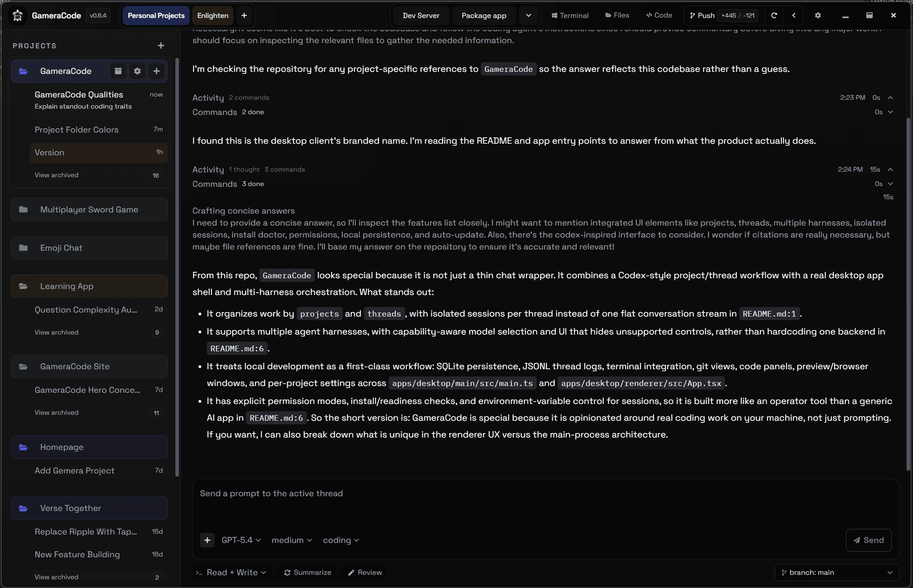The image size is (913, 588).
Task: Click the chat conversation scrollbar
Action: (x=908, y=295)
